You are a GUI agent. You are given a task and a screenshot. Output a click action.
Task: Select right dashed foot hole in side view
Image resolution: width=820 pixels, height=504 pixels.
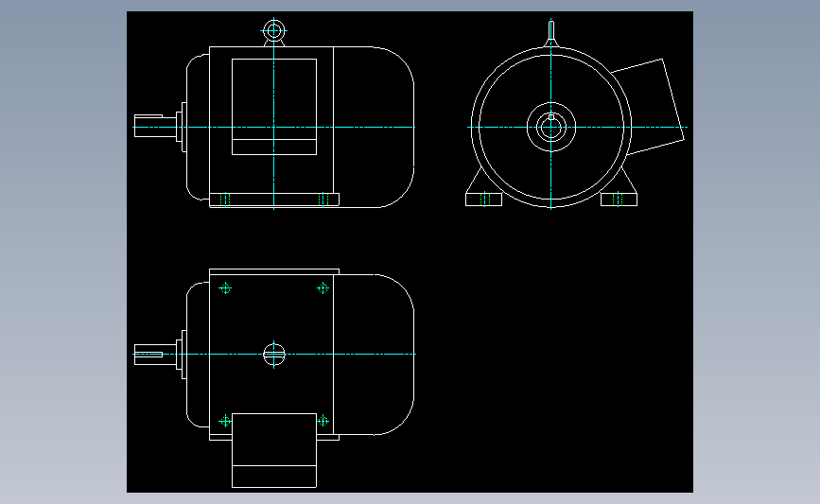(x=323, y=200)
